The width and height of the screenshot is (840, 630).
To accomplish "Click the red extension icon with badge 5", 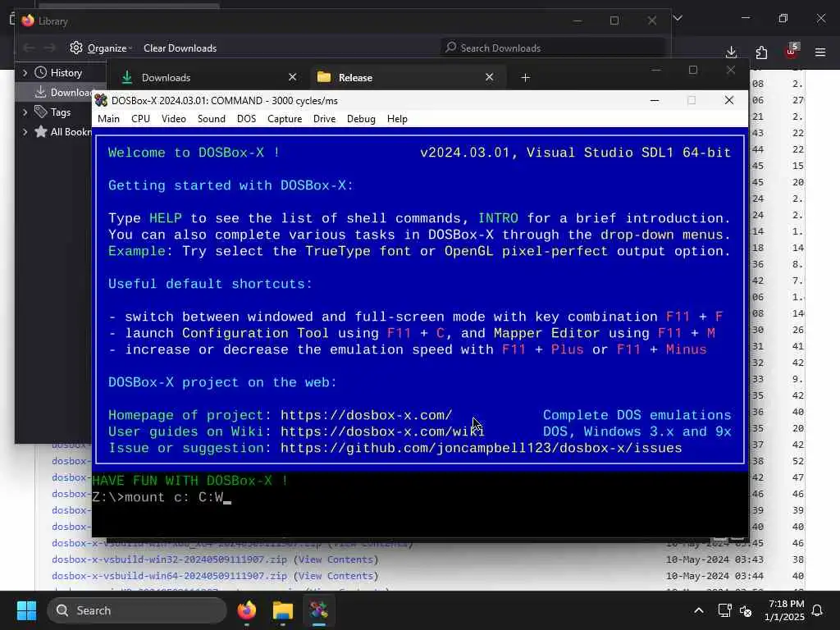I will click(792, 51).
